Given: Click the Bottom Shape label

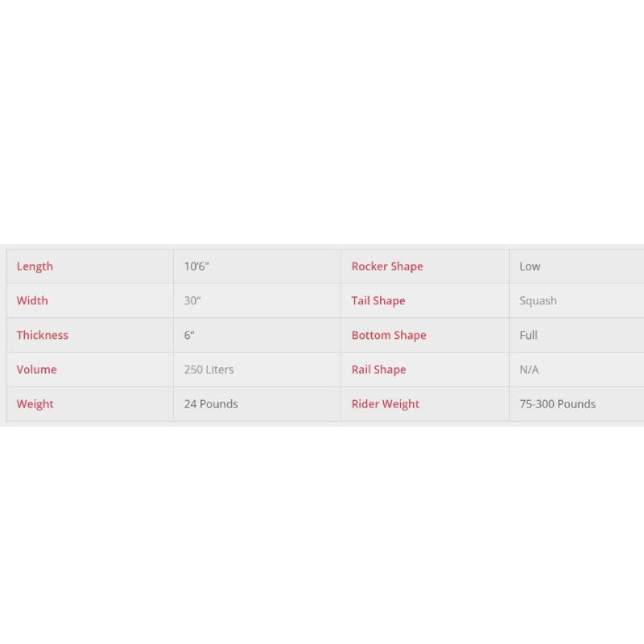Looking at the screenshot, I should click(389, 335).
